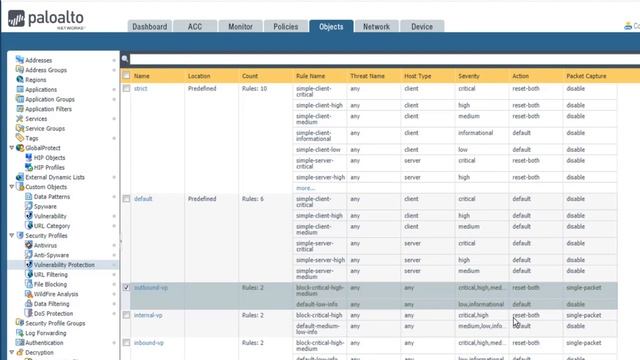640x360 pixels.
Task: Collapse the Decryption tree node
Action: [x=12, y=352]
